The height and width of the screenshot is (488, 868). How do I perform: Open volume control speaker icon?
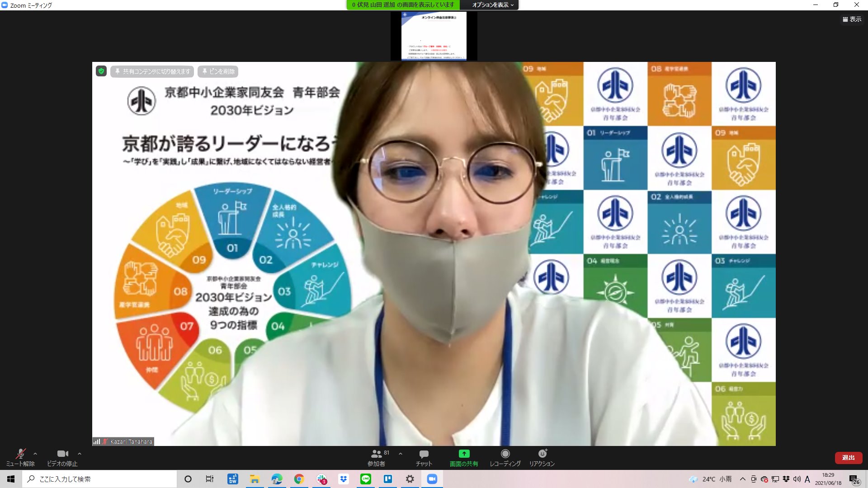coord(797,479)
